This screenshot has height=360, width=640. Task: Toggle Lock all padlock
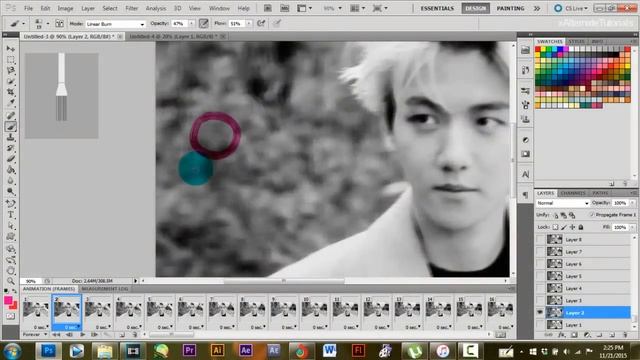580,227
